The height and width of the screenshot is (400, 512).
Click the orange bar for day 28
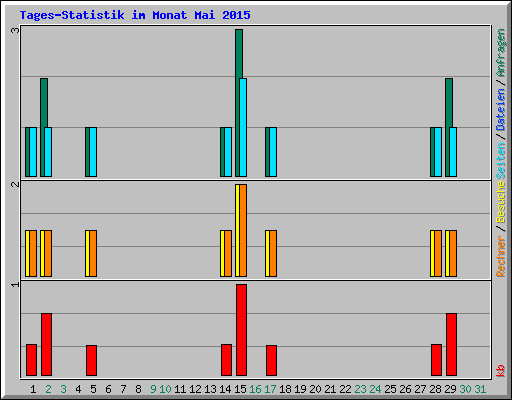pyautogui.click(x=438, y=253)
